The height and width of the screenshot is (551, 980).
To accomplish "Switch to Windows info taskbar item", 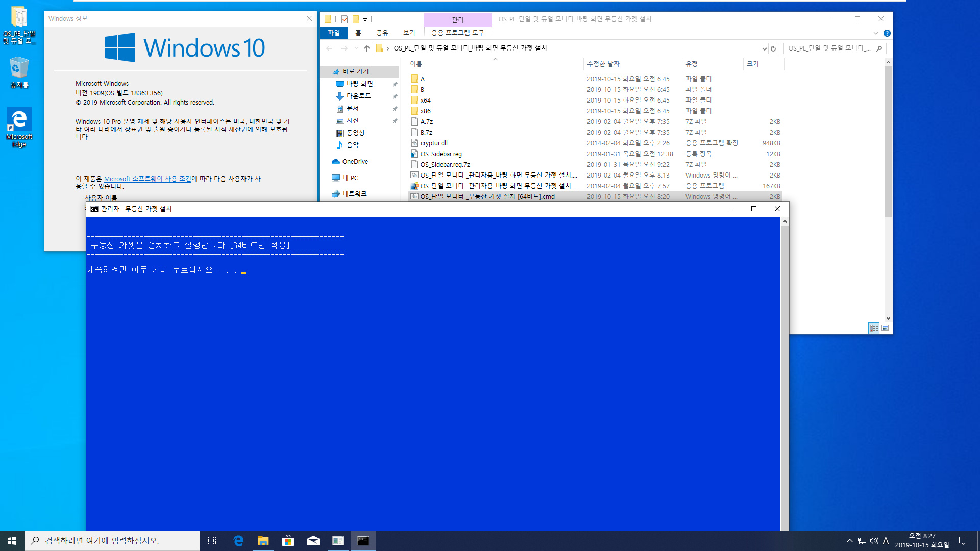I will (x=338, y=541).
